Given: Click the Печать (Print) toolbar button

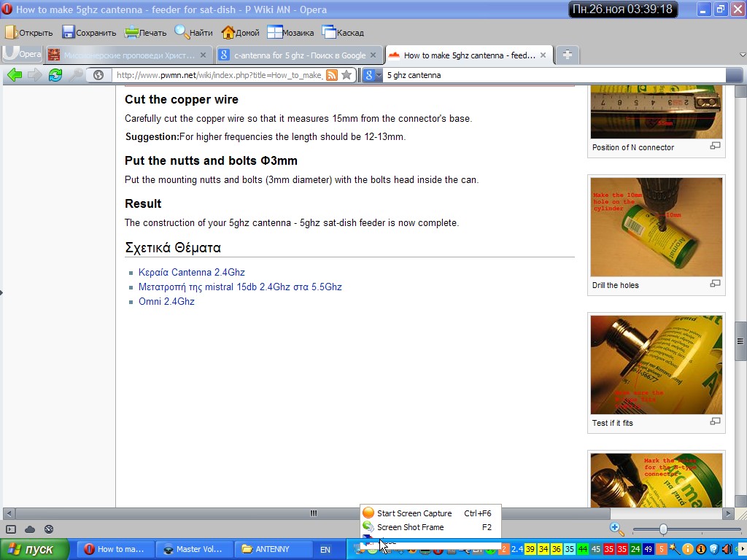Looking at the screenshot, I should coord(146,32).
